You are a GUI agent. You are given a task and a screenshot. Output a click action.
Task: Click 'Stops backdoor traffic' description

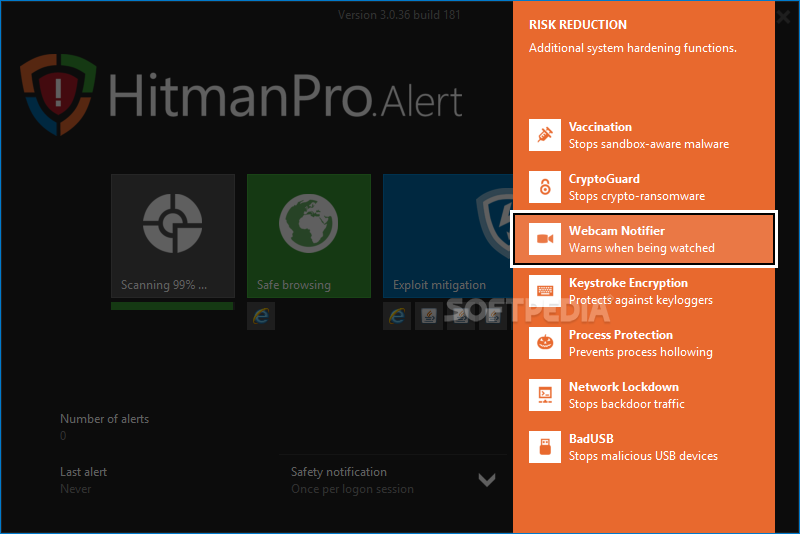627,404
